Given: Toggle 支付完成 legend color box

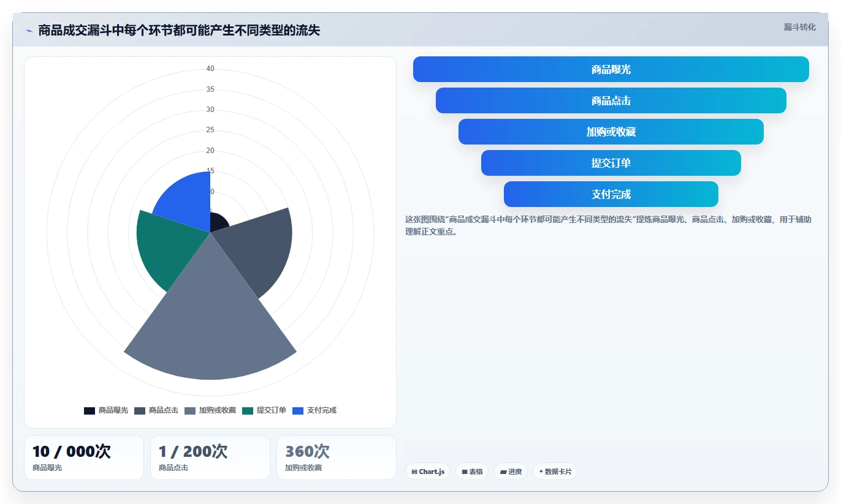Looking at the screenshot, I should pos(298,410).
